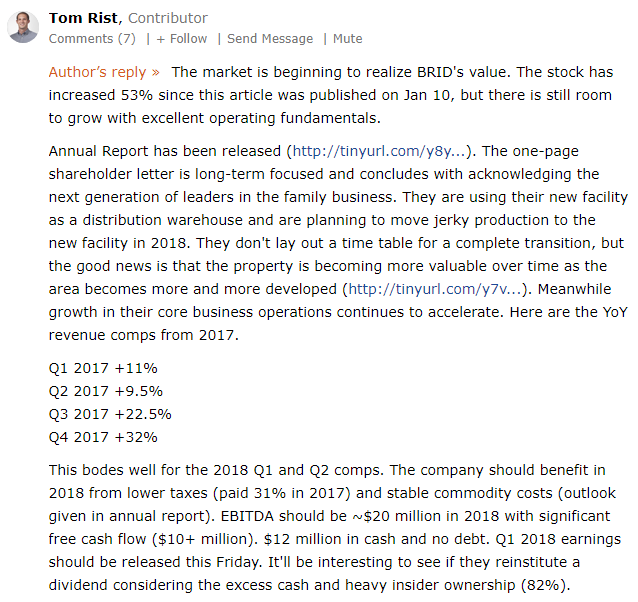Click the Contributor label beside the name
Image resolution: width=638 pixels, height=602 pixels.
pyautogui.click(x=168, y=18)
